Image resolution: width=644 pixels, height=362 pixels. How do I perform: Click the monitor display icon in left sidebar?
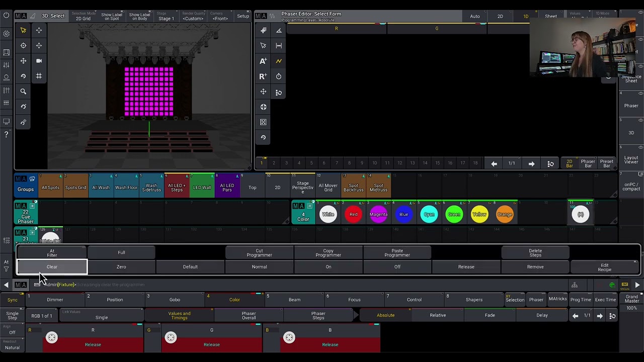pyautogui.click(x=6, y=121)
